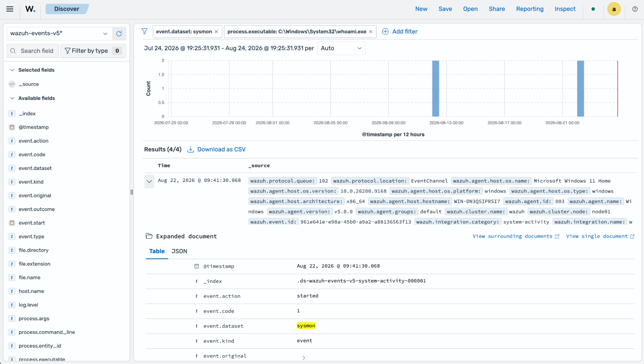Image resolution: width=644 pixels, height=364 pixels.
Task: Click the _index value .ds-wazuh-events-v5-system-activity-000001
Action: point(361,281)
